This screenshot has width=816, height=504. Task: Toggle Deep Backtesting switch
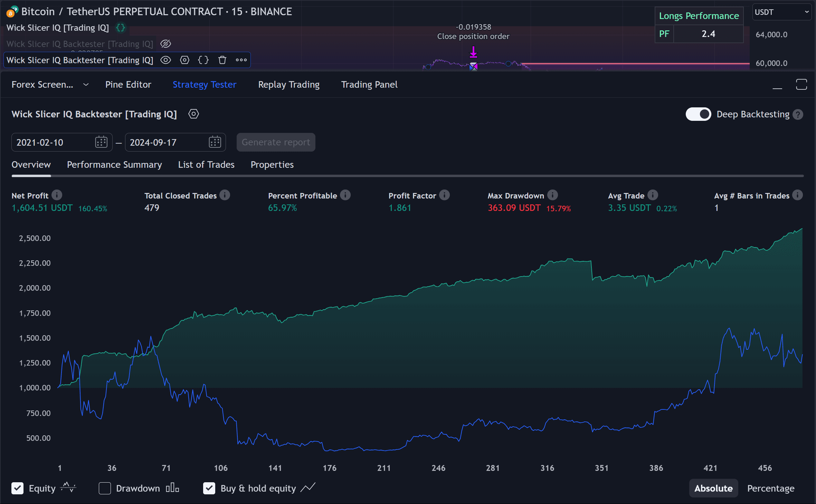pos(698,114)
